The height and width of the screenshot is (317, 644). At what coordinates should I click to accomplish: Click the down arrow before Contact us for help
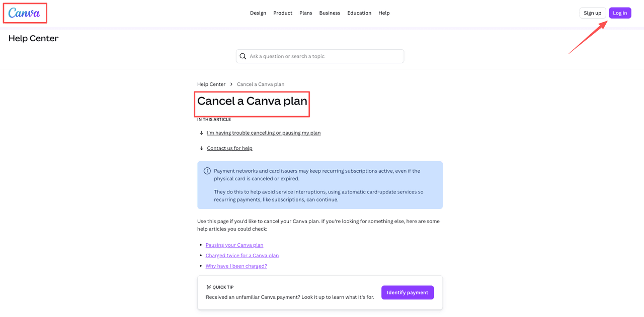201,148
